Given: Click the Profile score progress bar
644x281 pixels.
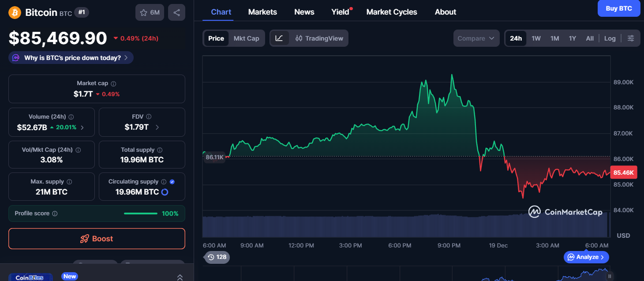Looking at the screenshot, I should click(x=140, y=213).
